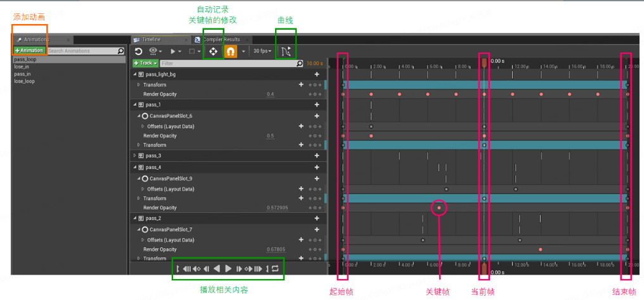Toggle the auto-key transform button
Screen dimensions: 644x300
[214, 51]
